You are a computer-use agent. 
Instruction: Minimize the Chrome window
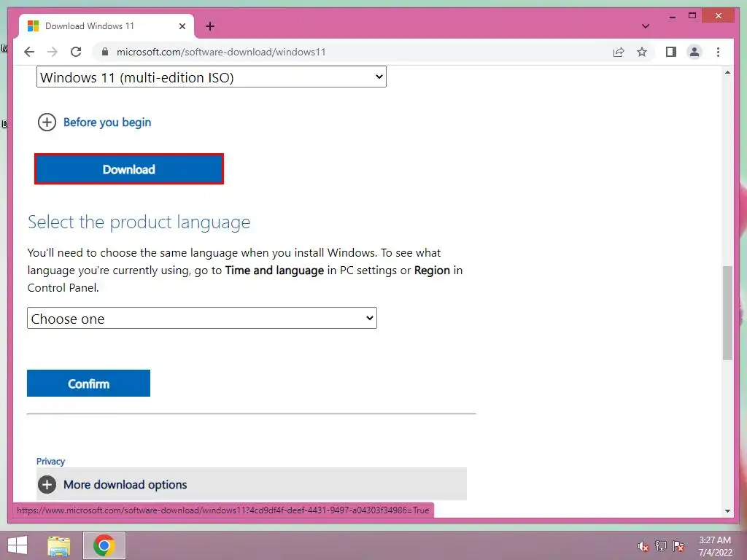672,16
